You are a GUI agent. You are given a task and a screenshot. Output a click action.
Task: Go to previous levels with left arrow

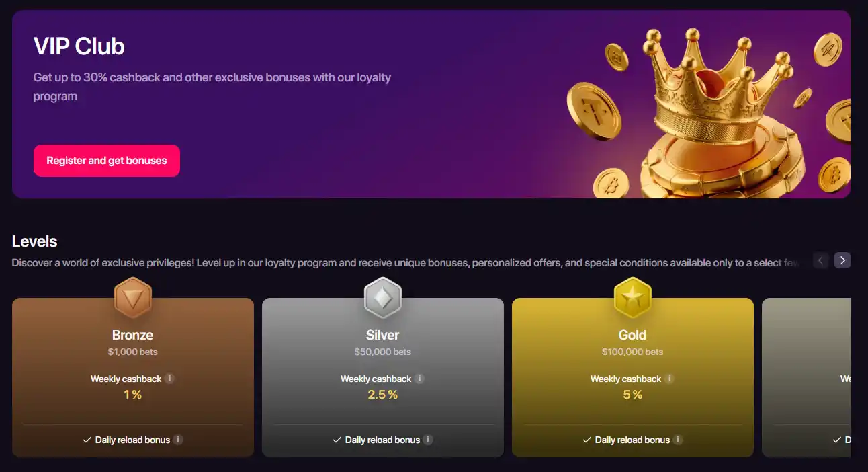(821, 260)
